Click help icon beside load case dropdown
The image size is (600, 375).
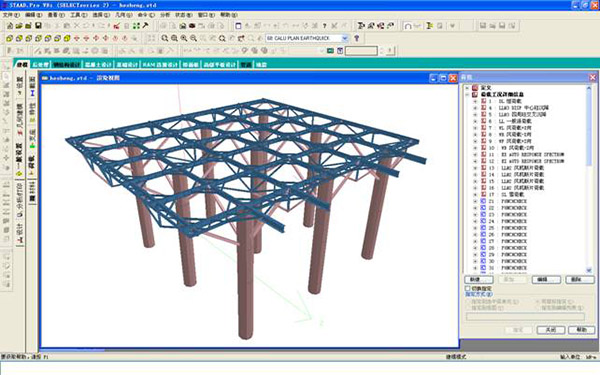[357, 38]
